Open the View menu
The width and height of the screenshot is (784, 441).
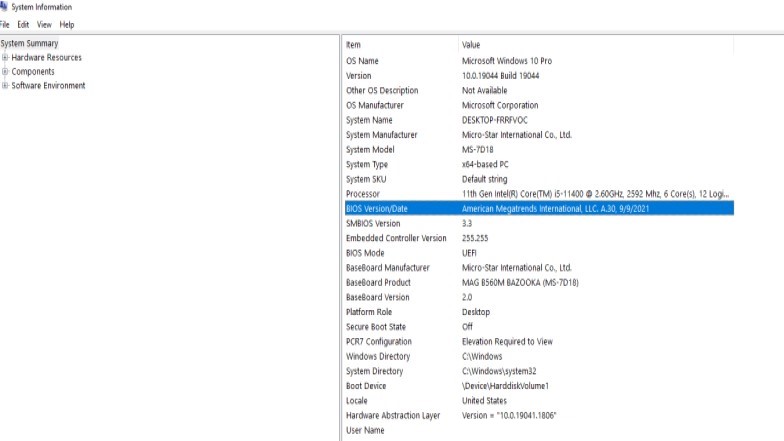[x=44, y=24]
